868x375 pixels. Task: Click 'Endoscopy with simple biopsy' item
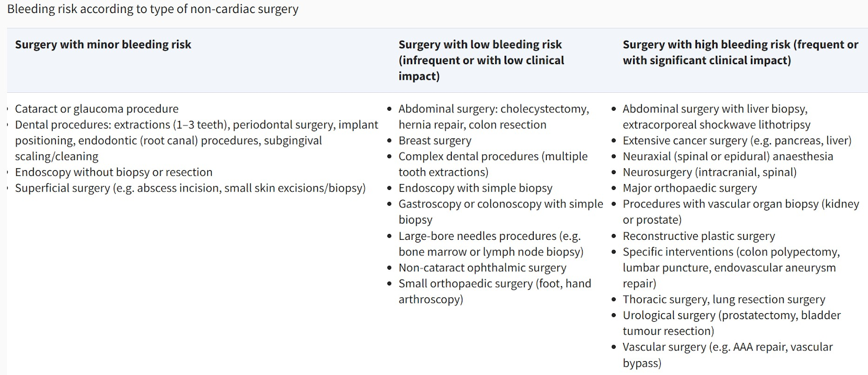(x=475, y=188)
